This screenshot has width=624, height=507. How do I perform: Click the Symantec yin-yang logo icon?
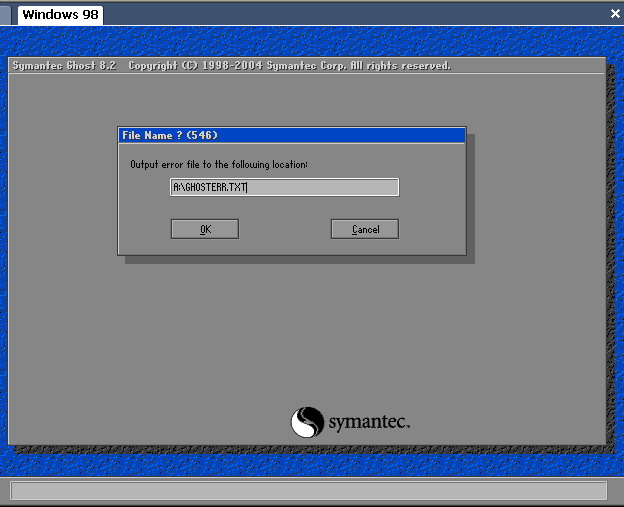click(307, 422)
